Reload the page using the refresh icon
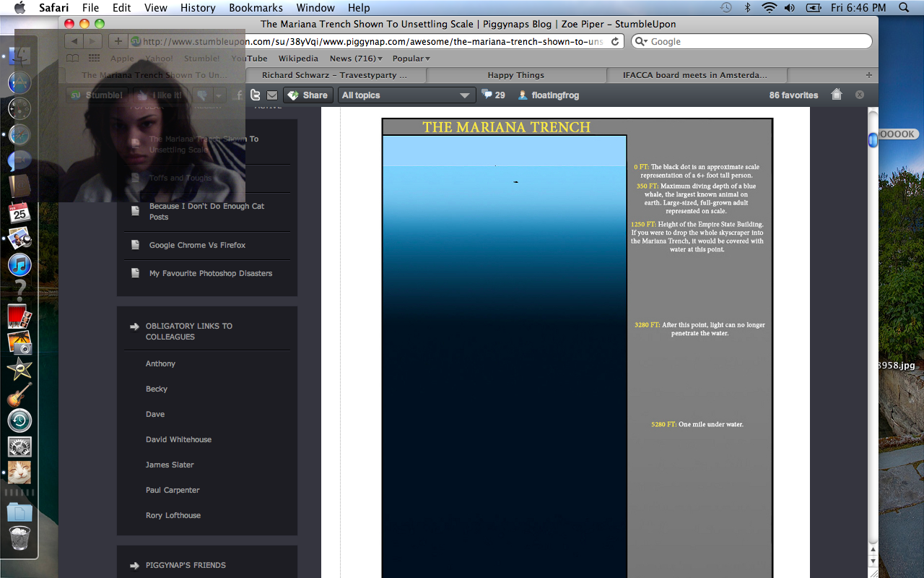The height and width of the screenshot is (578, 924). 615,42
